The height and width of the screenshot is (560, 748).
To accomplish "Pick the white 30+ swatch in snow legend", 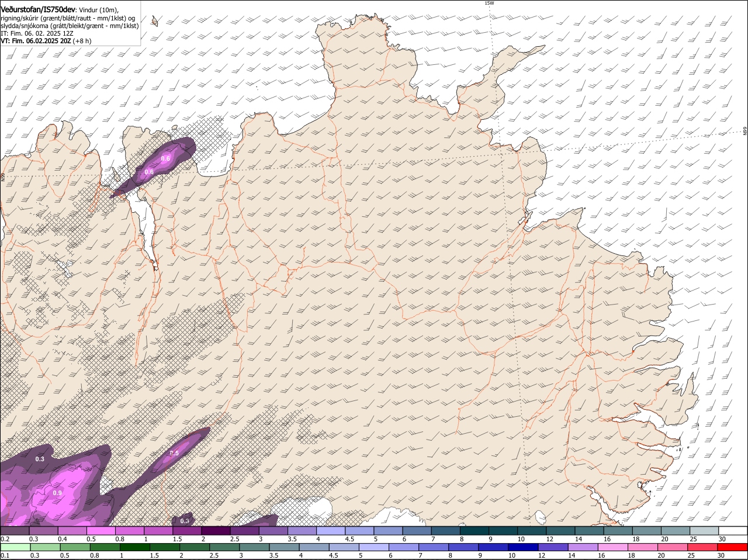I will click(733, 531).
